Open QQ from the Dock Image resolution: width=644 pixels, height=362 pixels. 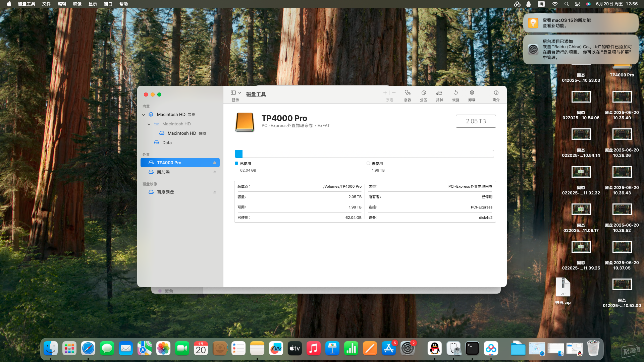coord(435,349)
